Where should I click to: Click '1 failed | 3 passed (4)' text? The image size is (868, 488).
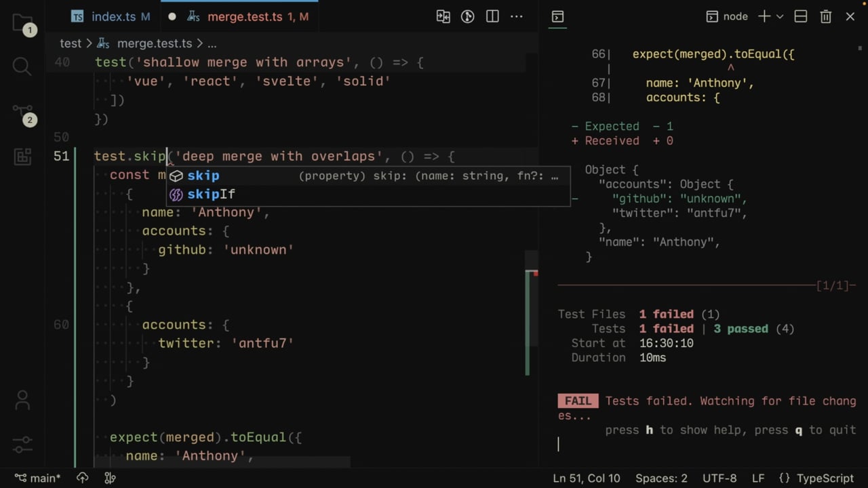717,329
